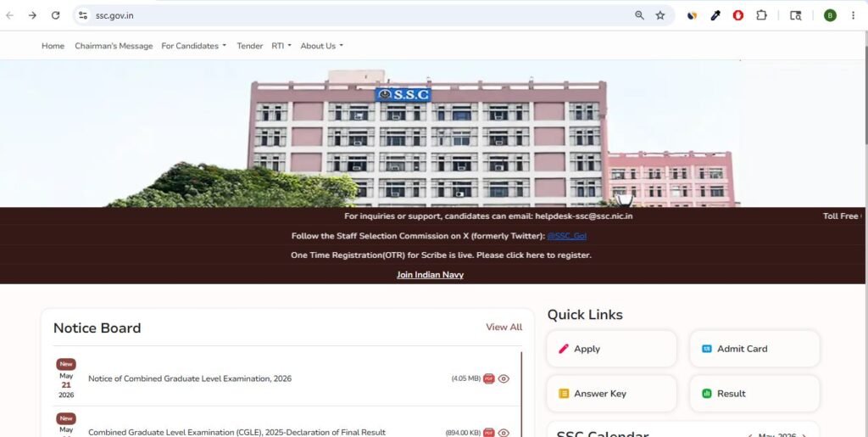This screenshot has height=437, width=868.
Task: Open the @SSC_GoI Twitter link
Action: pyautogui.click(x=567, y=236)
